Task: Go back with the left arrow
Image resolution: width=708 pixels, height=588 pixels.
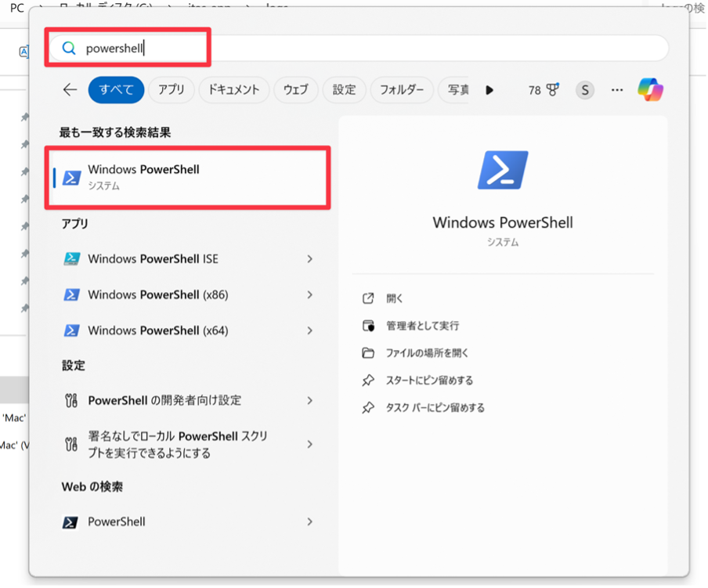Action: pos(70,90)
